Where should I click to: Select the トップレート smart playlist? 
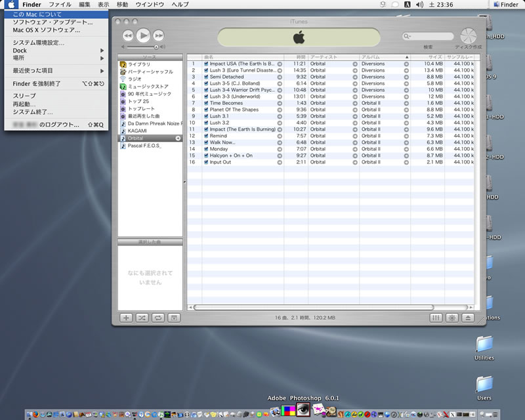(150, 108)
